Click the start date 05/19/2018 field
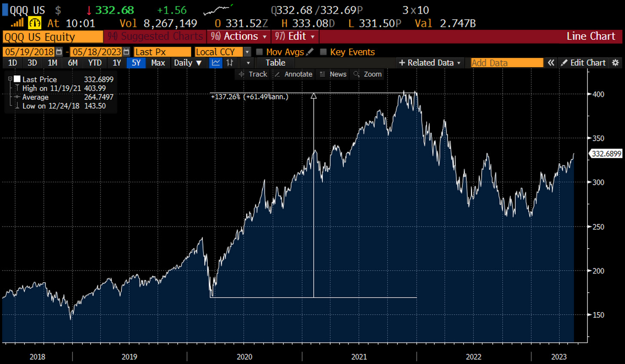The height and width of the screenshot is (364, 625). point(29,52)
